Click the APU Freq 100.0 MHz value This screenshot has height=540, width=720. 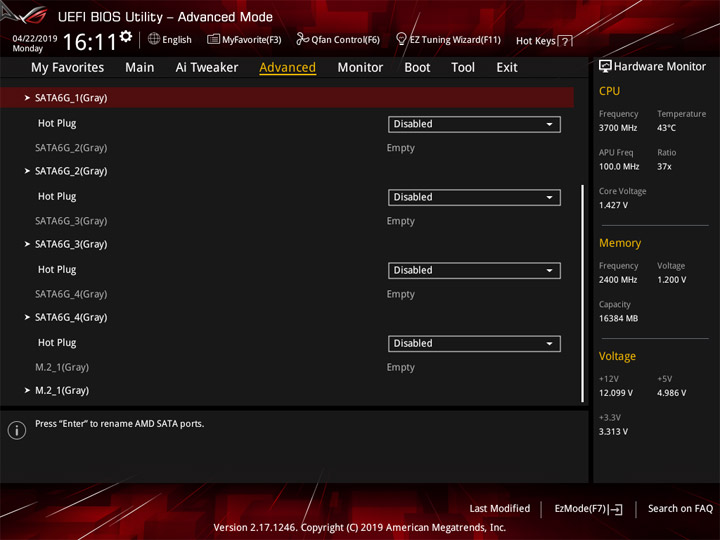(x=619, y=166)
